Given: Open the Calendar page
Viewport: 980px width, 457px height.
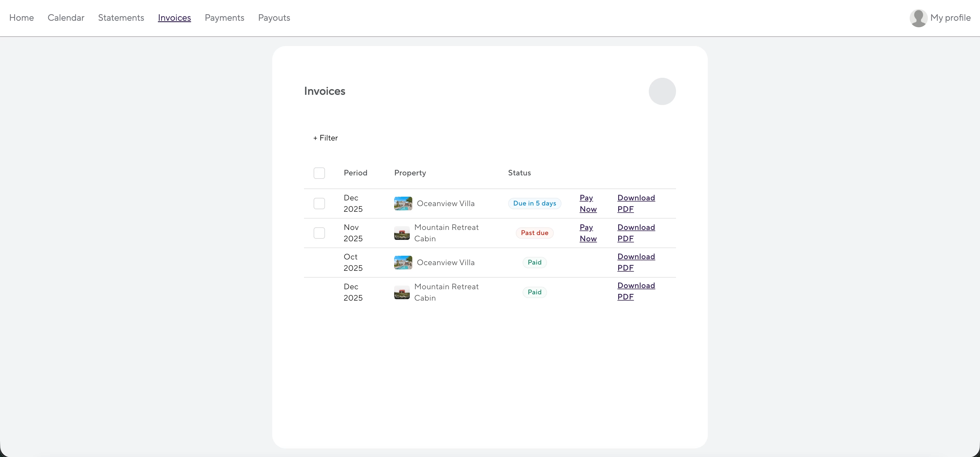Looking at the screenshot, I should click(66, 18).
